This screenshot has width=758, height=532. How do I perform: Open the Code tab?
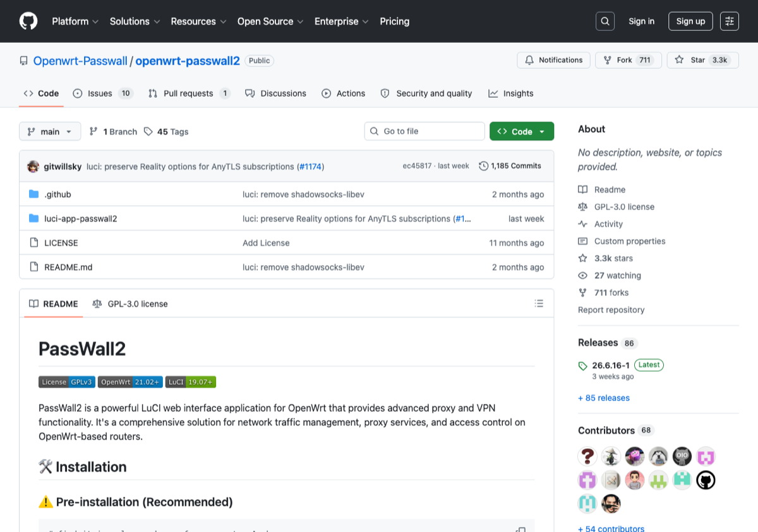coord(41,93)
